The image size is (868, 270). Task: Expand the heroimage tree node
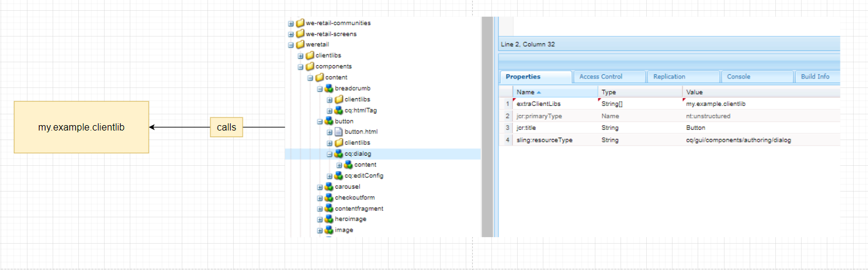[x=320, y=220]
